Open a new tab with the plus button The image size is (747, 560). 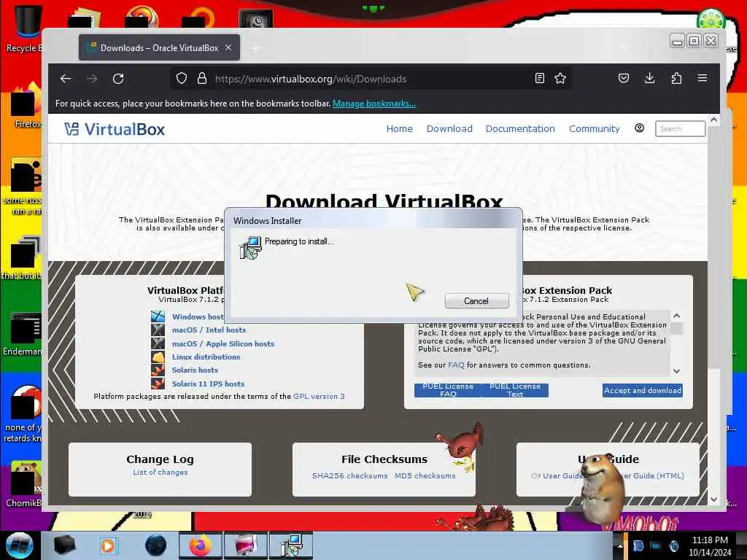(x=256, y=48)
